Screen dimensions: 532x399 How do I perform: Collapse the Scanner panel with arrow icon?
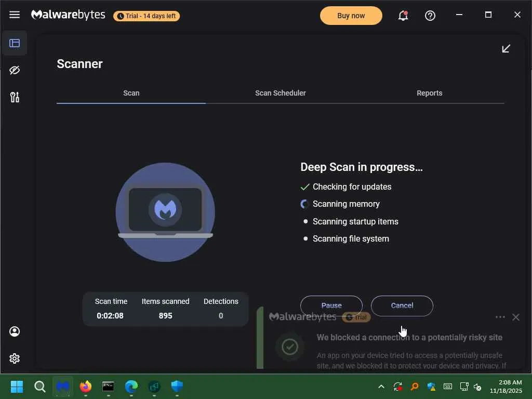click(x=506, y=48)
